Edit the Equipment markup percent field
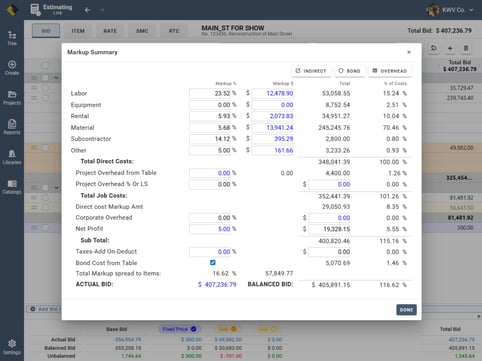The height and width of the screenshot is (361, 482). point(210,105)
